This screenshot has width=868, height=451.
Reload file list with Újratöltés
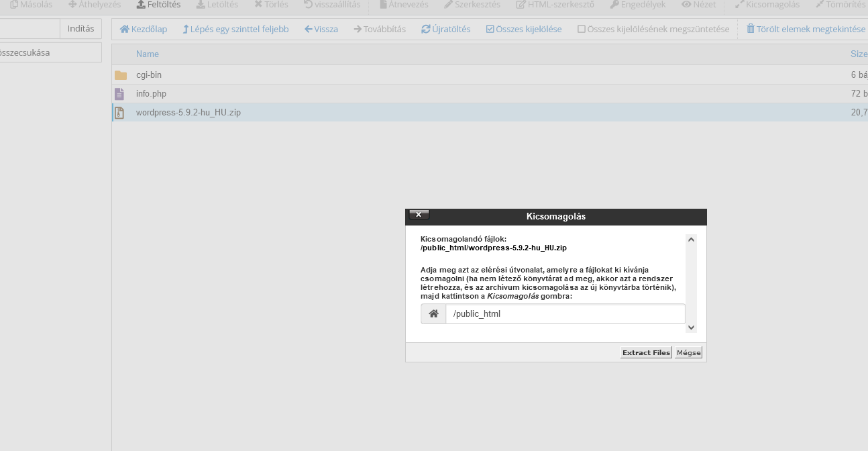[x=446, y=30]
